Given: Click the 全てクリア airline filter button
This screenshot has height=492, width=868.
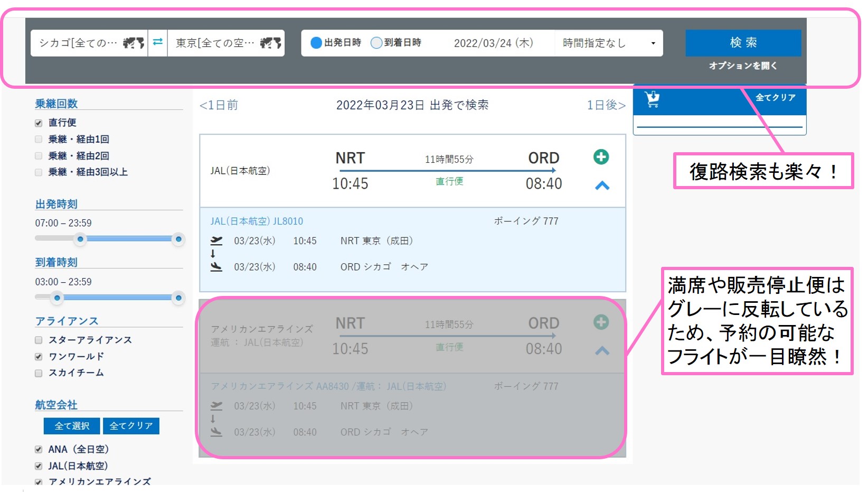Looking at the screenshot, I should tap(131, 426).
